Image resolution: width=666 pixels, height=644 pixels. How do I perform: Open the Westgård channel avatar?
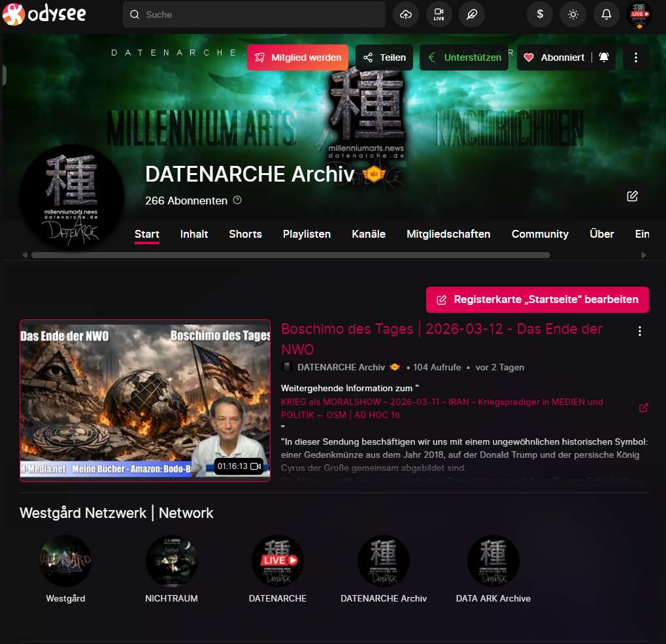65,561
